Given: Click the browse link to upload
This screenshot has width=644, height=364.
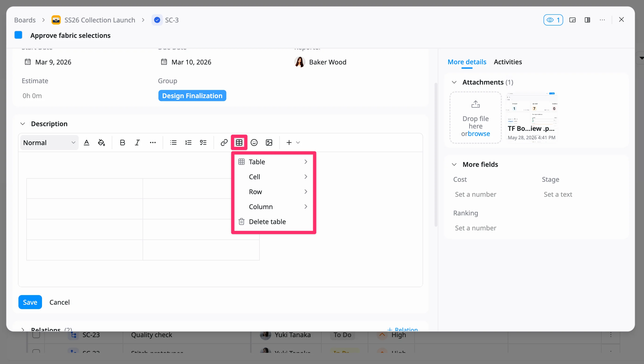Looking at the screenshot, I should [x=479, y=134].
